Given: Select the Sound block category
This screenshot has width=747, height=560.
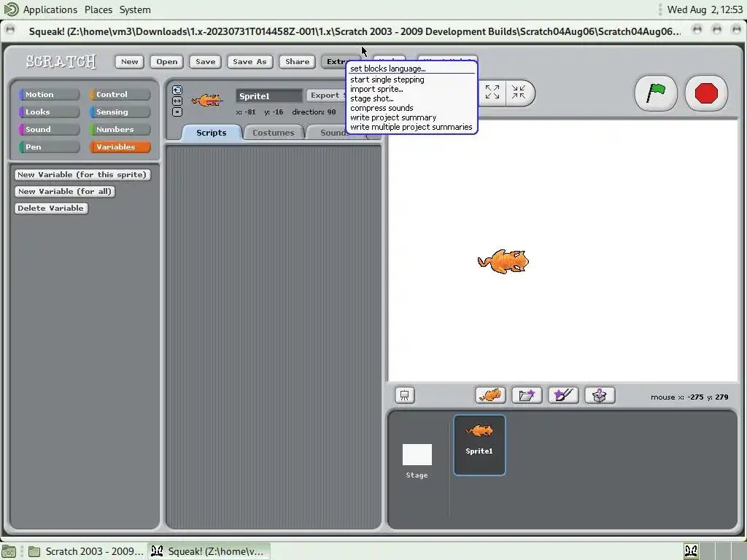Looking at the screenshot, I should [49, 130].
